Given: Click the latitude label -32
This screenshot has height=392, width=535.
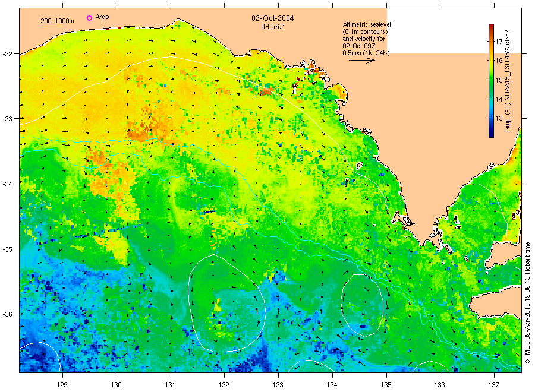Looking at the screenshot, I should 8,54.
